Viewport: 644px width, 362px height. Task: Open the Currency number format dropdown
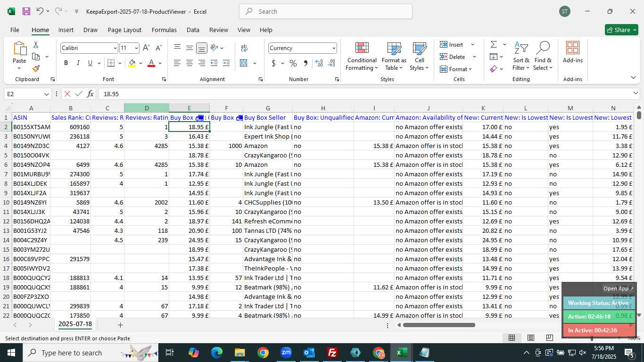(x=334, y=48)
